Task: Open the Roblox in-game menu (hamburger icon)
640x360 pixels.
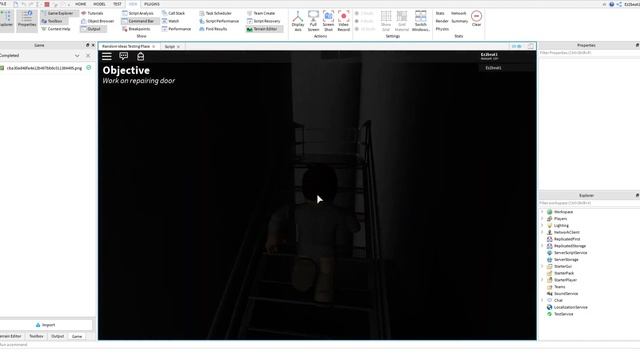Action: click(107, 56)
